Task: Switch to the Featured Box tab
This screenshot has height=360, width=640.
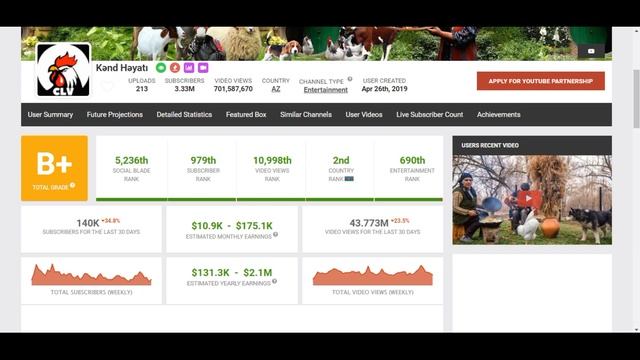Action: pos(246,115)
